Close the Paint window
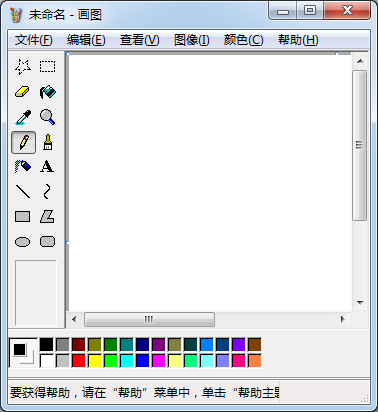The width and height of the screenshot is (378, 412). pos(347,11)
